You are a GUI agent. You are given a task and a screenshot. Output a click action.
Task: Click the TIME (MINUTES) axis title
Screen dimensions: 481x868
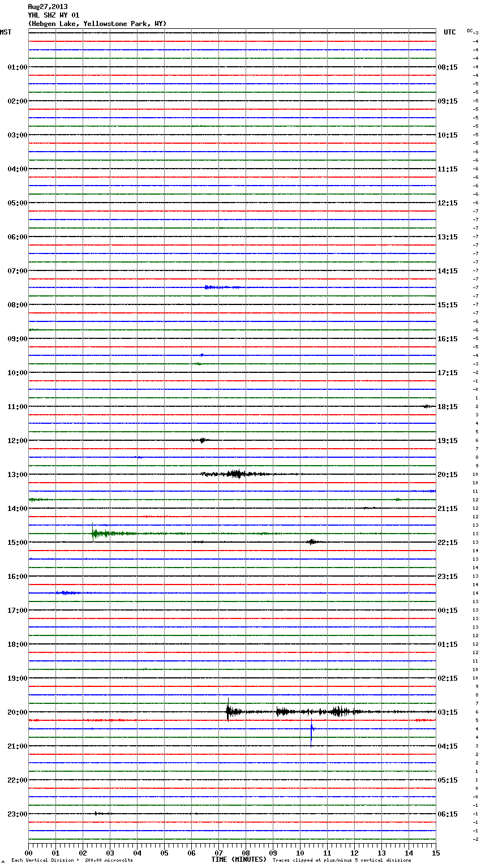point(239,860)
